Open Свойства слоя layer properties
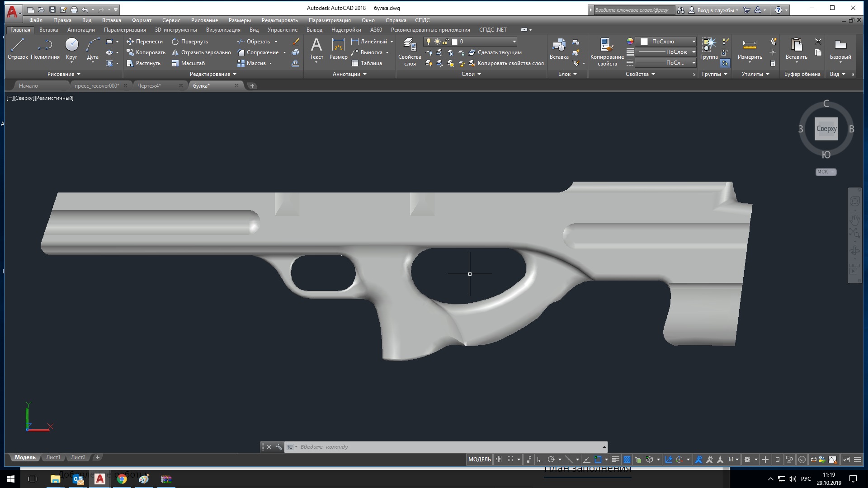 tap(410, 52)
